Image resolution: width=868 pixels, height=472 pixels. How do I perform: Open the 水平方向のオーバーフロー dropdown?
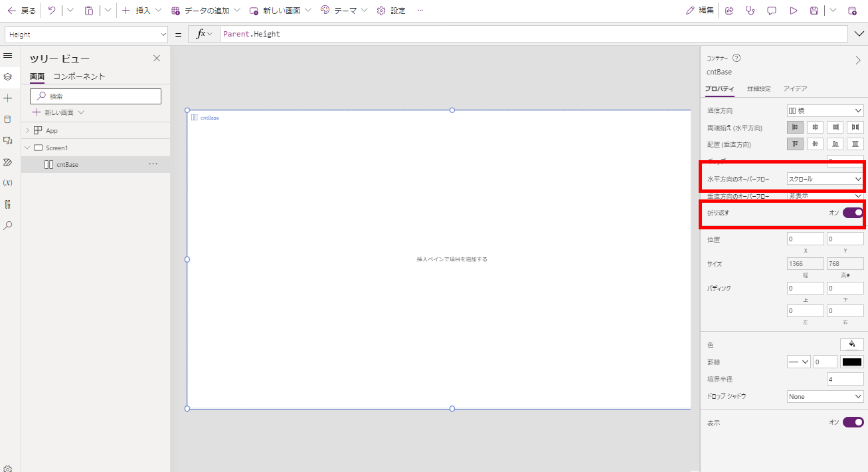point(824,178)
